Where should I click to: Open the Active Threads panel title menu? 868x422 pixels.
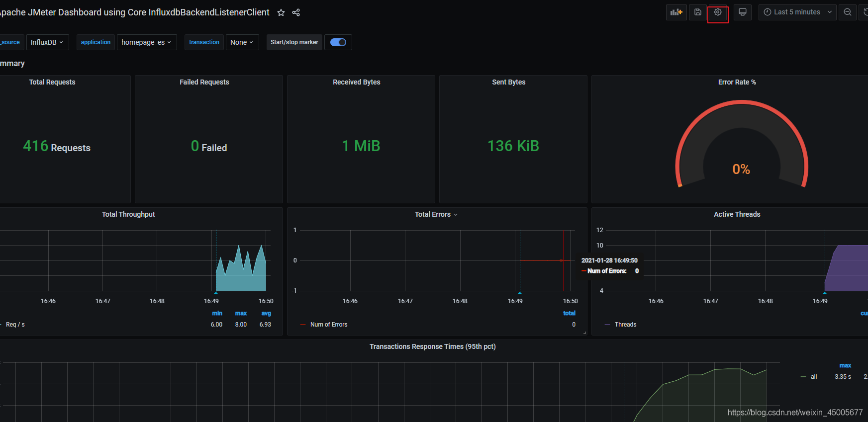click(737, 214)
